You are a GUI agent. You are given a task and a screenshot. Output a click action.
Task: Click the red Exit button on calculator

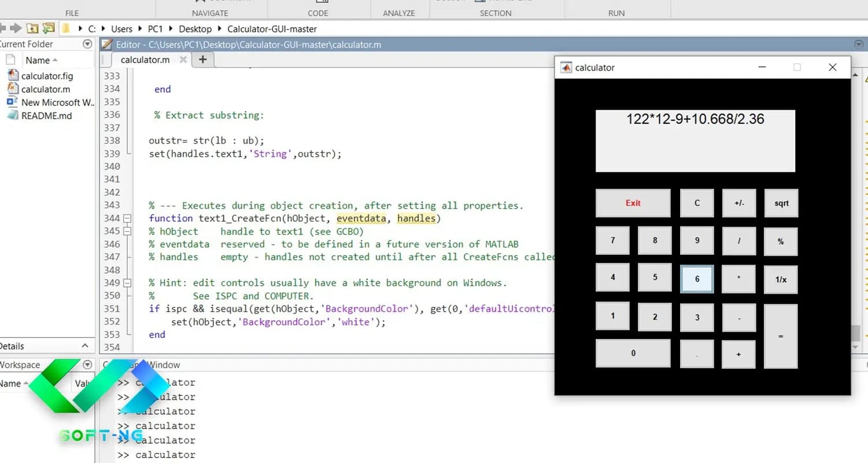pos(633,203)
